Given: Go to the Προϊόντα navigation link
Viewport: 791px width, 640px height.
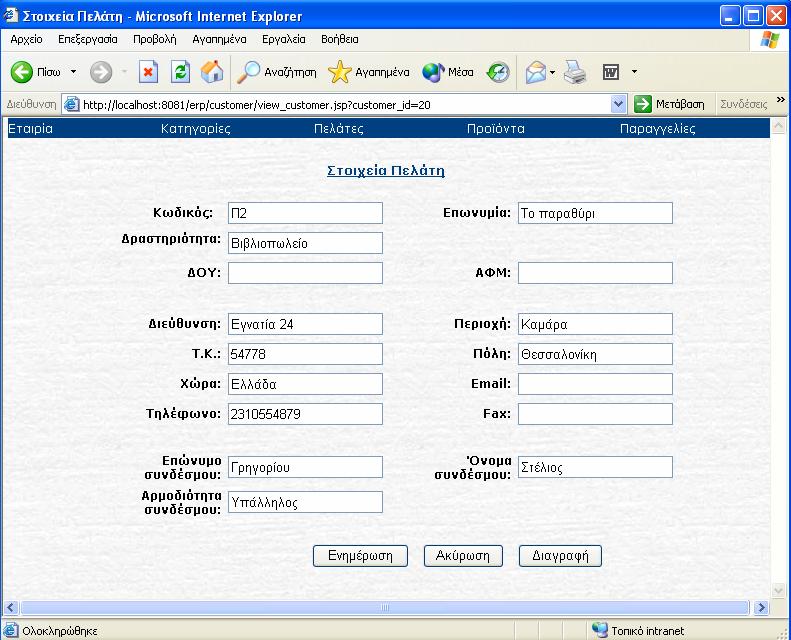Looking at the screenshot, I should [495, 129].
